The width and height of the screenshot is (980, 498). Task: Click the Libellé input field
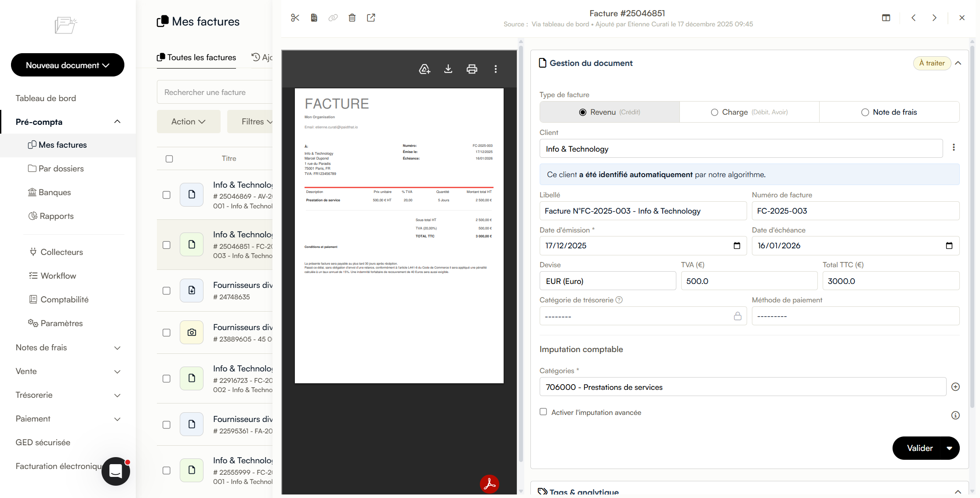click(642, 211)
